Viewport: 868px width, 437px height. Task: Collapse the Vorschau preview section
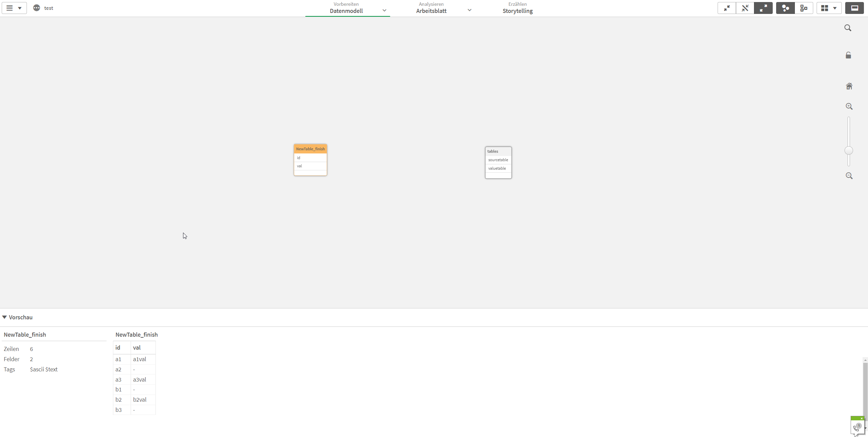4,317
